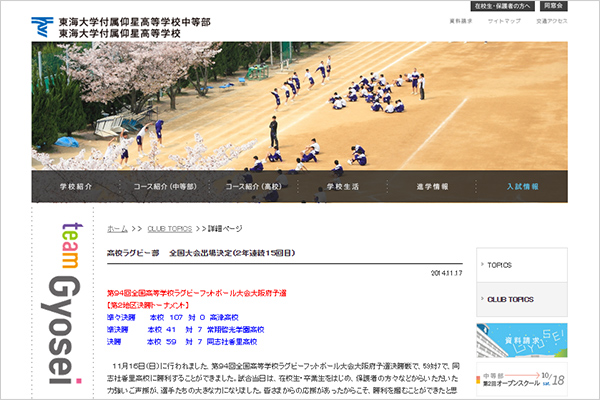Click the CLUB TOPICS breadcrumb link
This screenshot has height=400, width=600.
tap(169, 228)
